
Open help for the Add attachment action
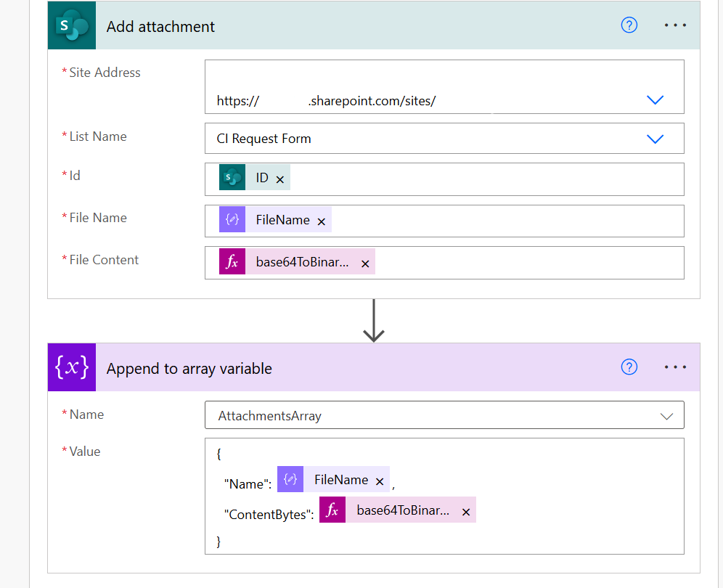(x=629, y=25)
